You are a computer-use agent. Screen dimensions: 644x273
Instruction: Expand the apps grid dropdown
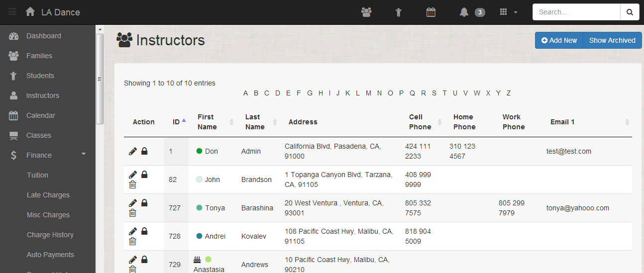point(508,12)
